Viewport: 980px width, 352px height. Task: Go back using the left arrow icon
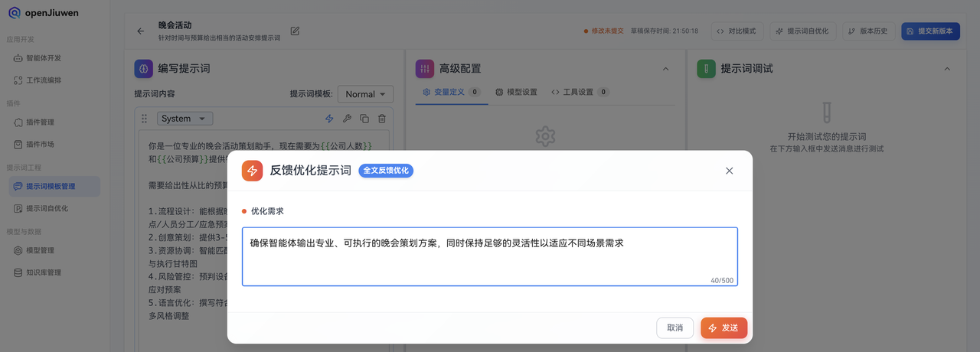tap(140, 31)
